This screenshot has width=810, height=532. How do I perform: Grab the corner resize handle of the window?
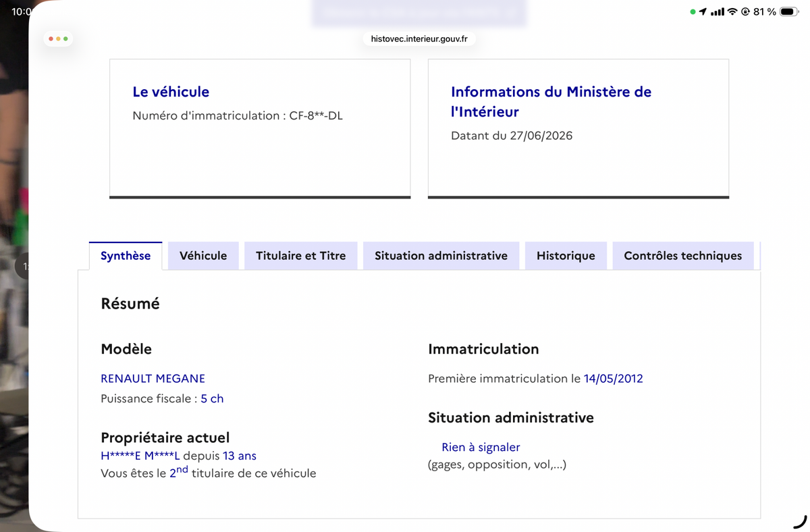(799, 521)
